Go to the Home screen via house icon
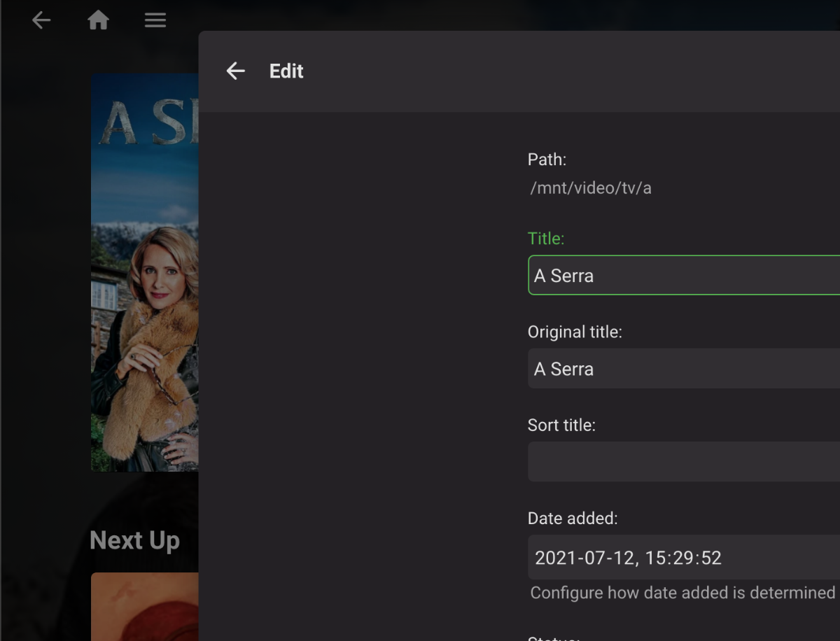840x641 pixels. pyautogui.click(x=98, y=20)
